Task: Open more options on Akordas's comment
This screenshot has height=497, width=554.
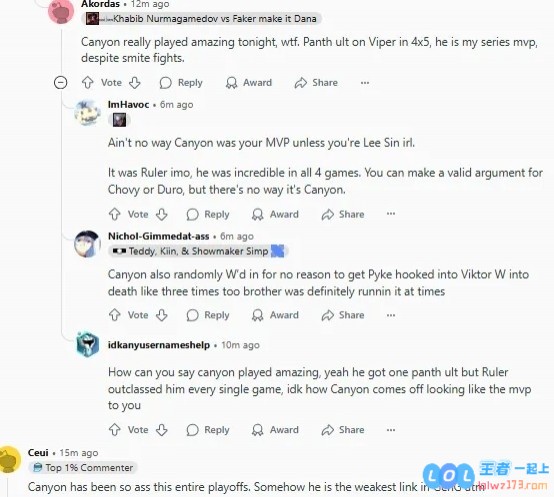Action: (365, 83)
